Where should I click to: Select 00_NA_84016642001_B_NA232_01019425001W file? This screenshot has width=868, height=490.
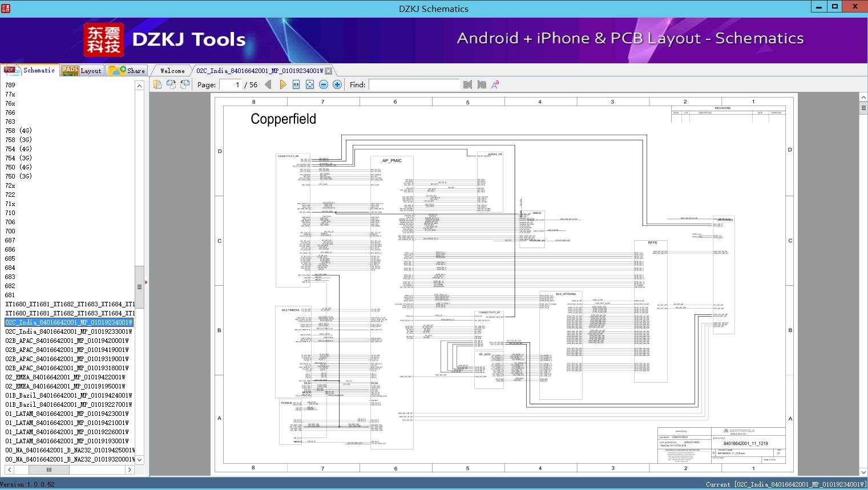(70, 450)
